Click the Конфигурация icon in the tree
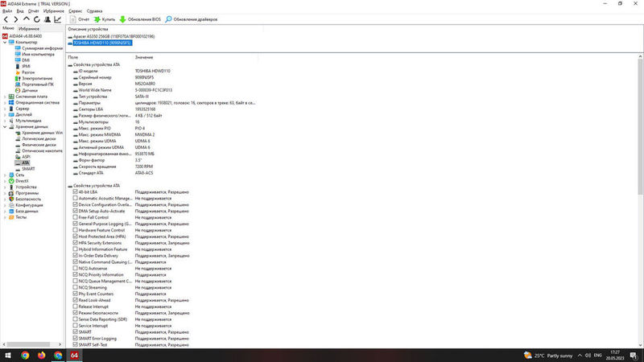 [11, 205]
